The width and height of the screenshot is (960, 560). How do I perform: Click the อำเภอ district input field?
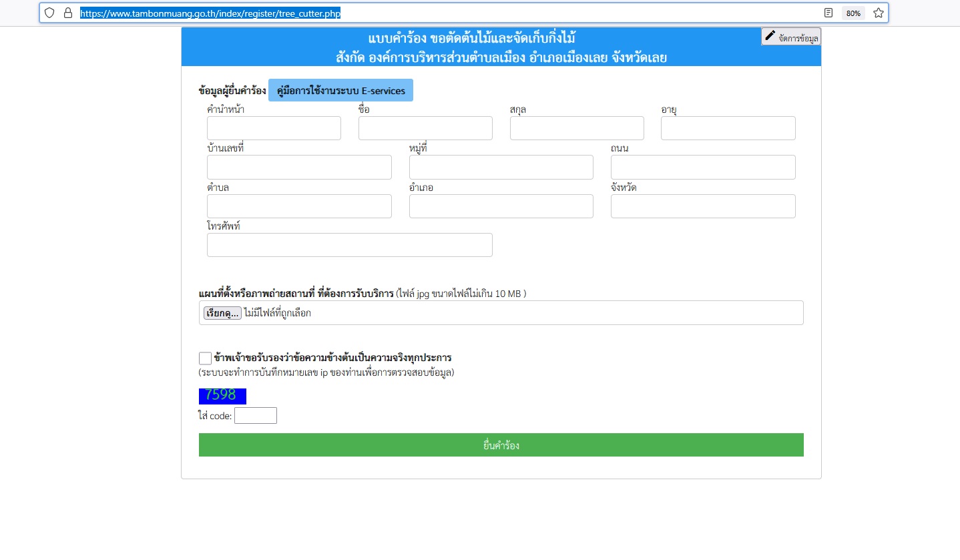(501, 206)
